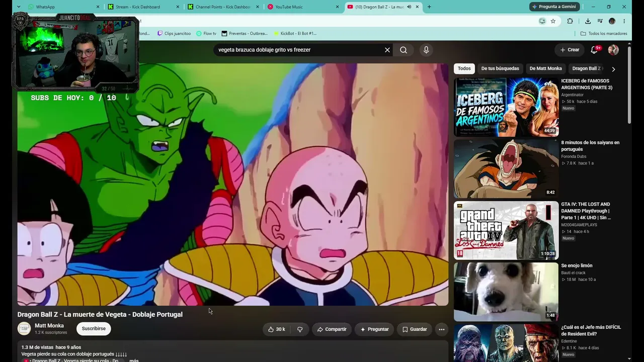Image resolution: width=644 pixels, height=362 pixels.
Task: Open more actions menu beside Guardar
Action: [441, 329]
